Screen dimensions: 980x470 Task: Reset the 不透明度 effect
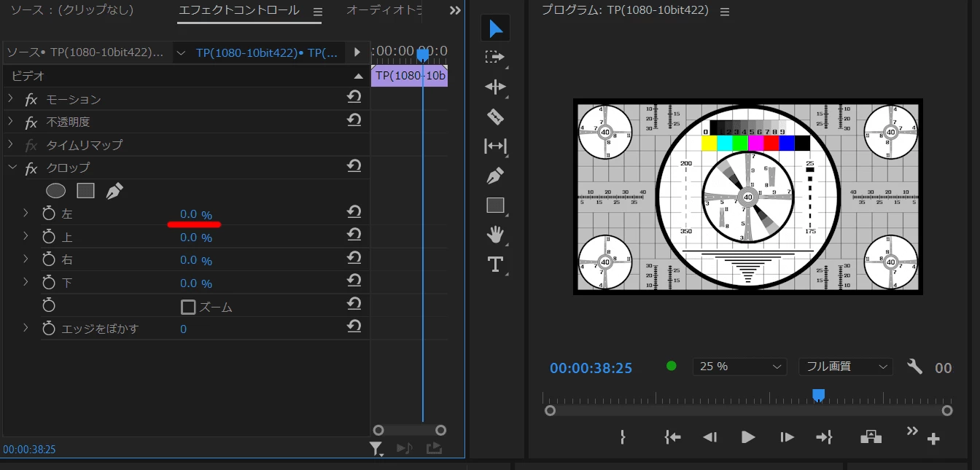pyautogui.click(x=354, y=120)
